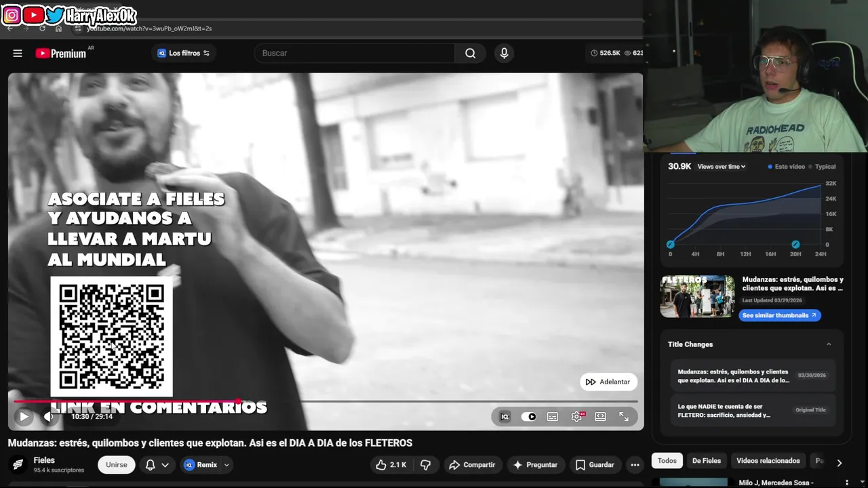Open options for Milo J, Mercedes Sosa video
The image size is (868, 488).
846,483
